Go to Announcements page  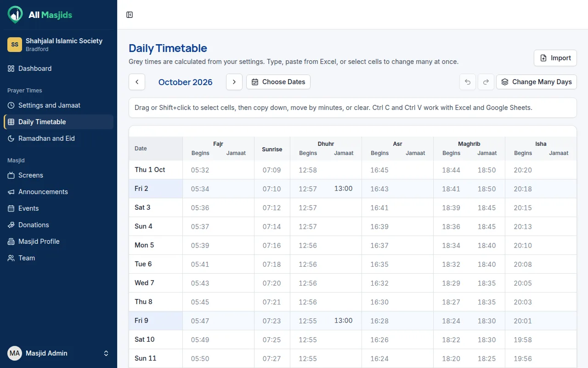(58, 192)
